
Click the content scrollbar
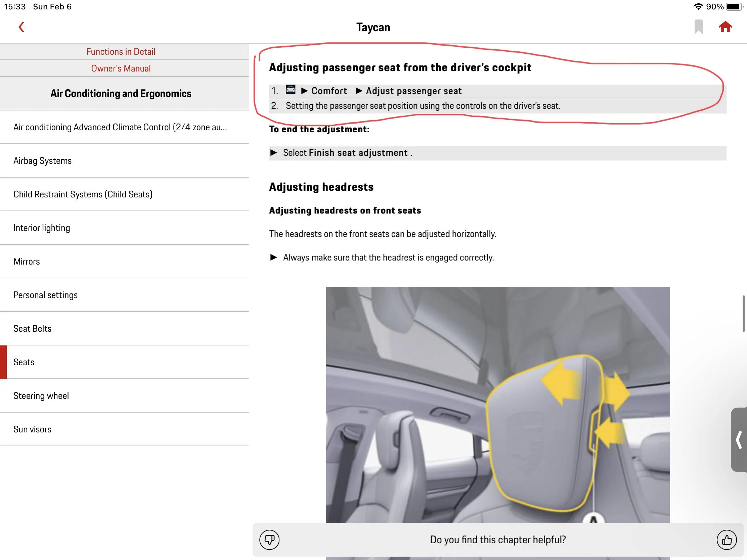[744, 314]
